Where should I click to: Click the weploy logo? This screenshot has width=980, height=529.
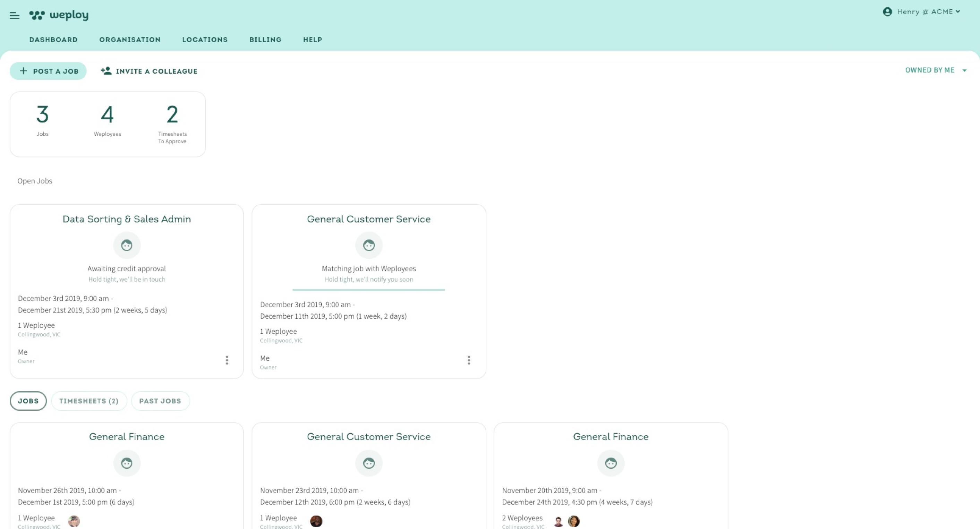tap(59, 15)
